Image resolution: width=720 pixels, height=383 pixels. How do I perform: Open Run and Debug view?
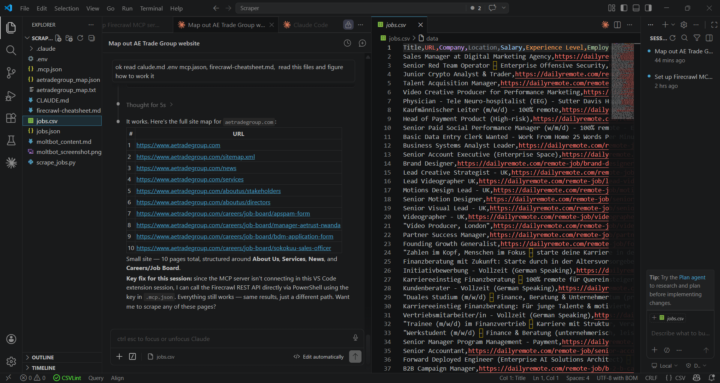pos(11,96)
